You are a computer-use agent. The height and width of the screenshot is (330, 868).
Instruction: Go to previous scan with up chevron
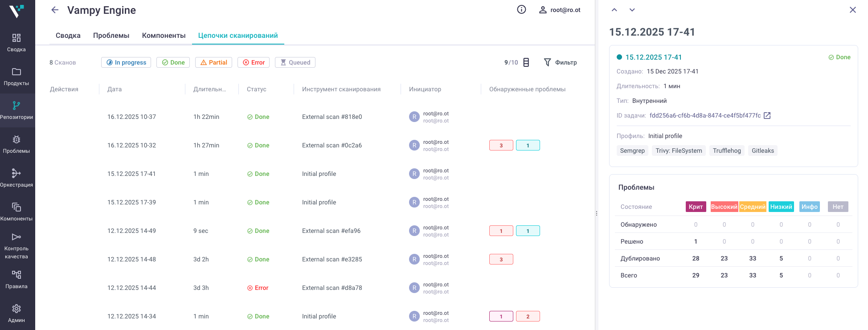click(614, 10)
